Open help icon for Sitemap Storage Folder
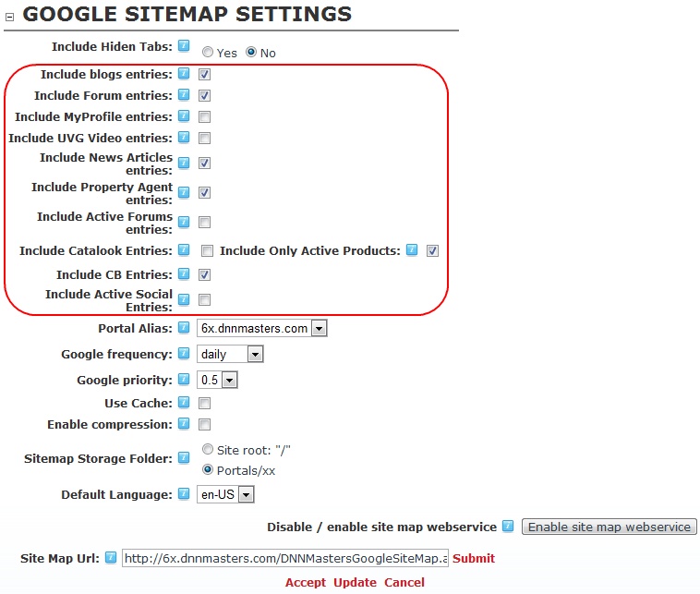Image resolution: width=700 pixels, height=594 pixels. 184,458
